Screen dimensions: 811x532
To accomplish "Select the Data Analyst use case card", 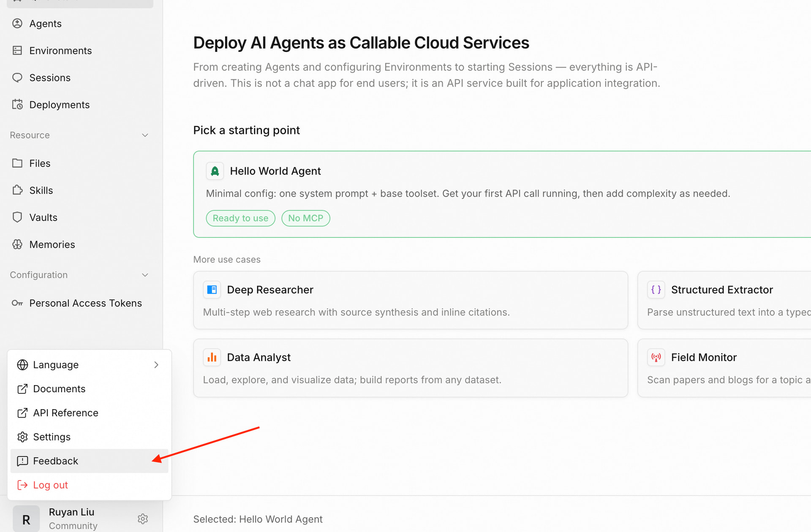I will (x=411, y=368).
